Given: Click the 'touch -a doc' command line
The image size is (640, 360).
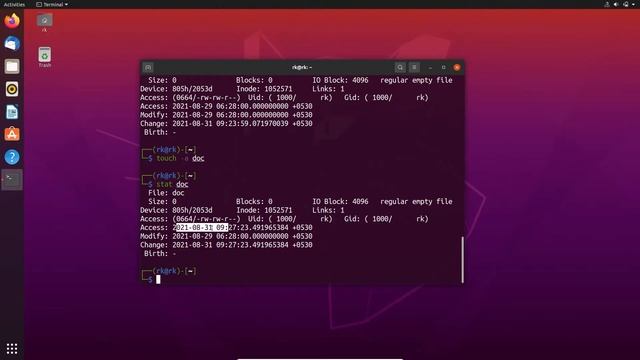Looking at the screenshot, I should point(180,158).
